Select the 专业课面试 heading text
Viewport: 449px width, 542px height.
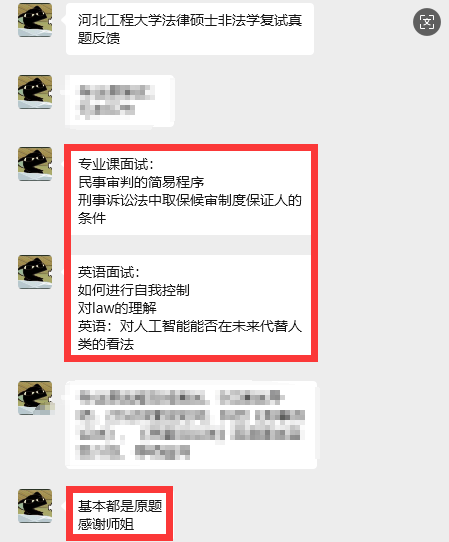[x=115, y=164]
